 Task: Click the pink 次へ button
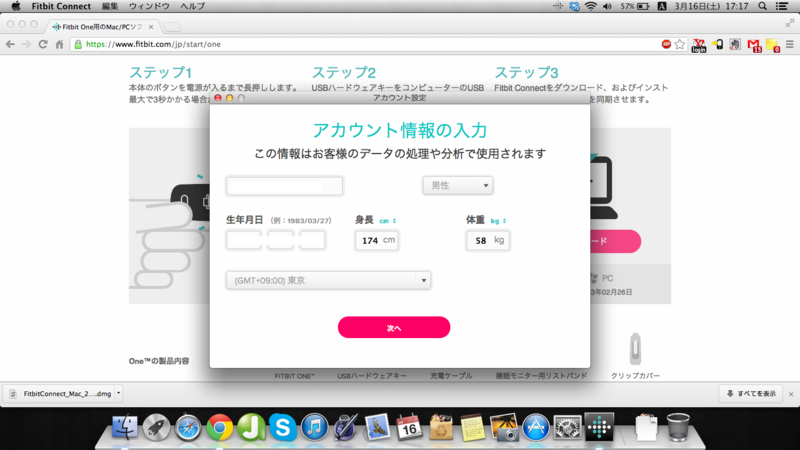click(x=394, y=327)
